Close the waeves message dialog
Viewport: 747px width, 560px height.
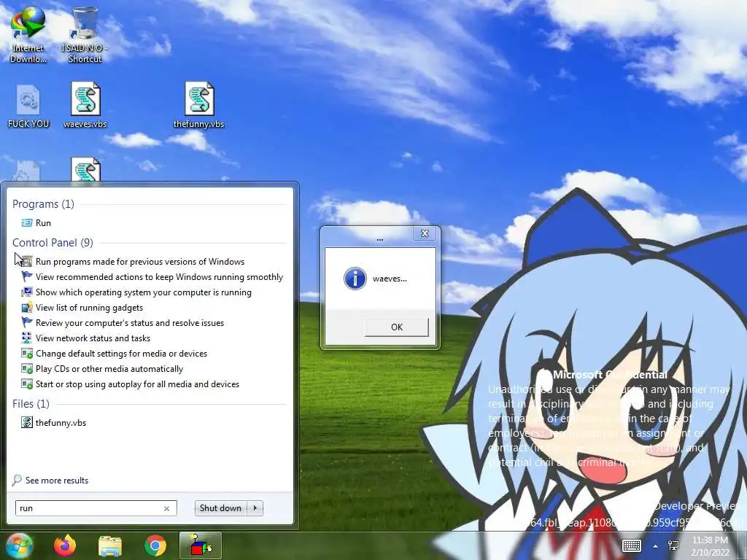425,233
